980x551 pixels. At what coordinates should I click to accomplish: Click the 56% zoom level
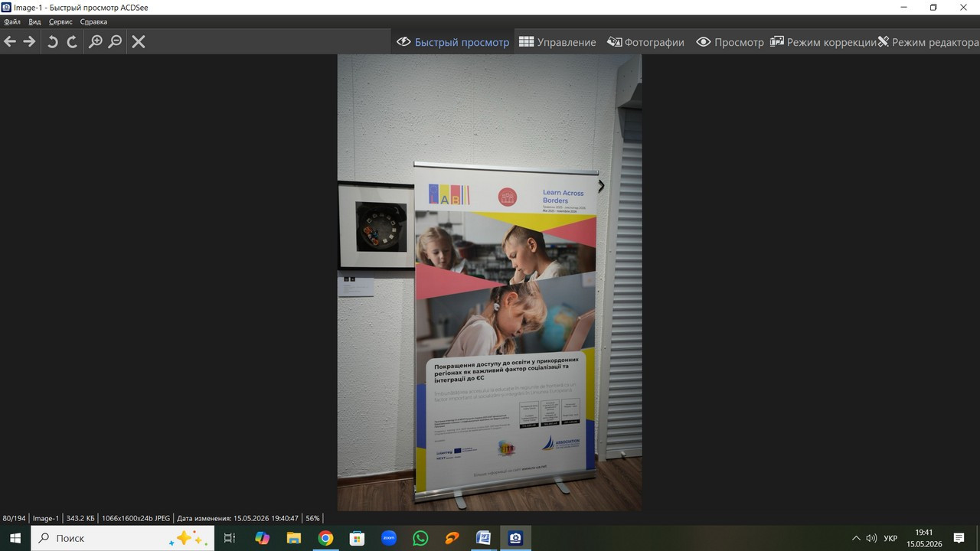(x=312, y=518)
